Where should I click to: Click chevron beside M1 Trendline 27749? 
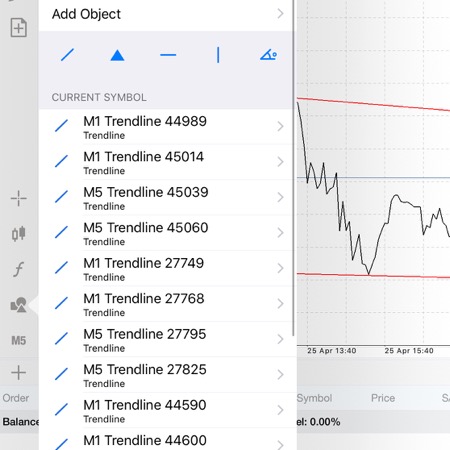[280, 268]
